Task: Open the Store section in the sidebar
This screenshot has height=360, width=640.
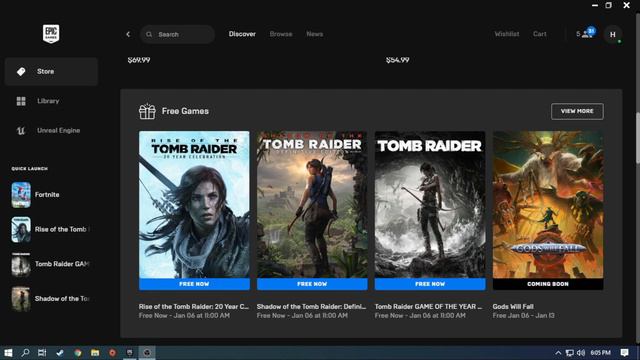Action: (x=51, y=71)
